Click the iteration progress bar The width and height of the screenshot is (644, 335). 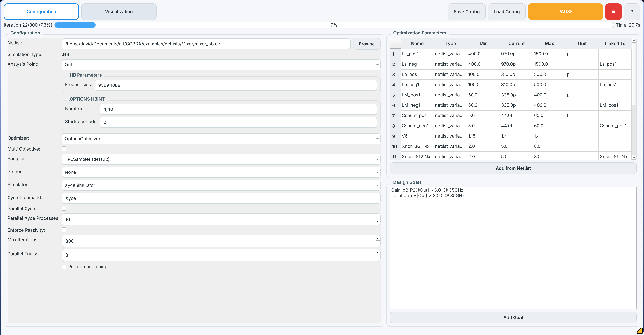tap(334, 25)
